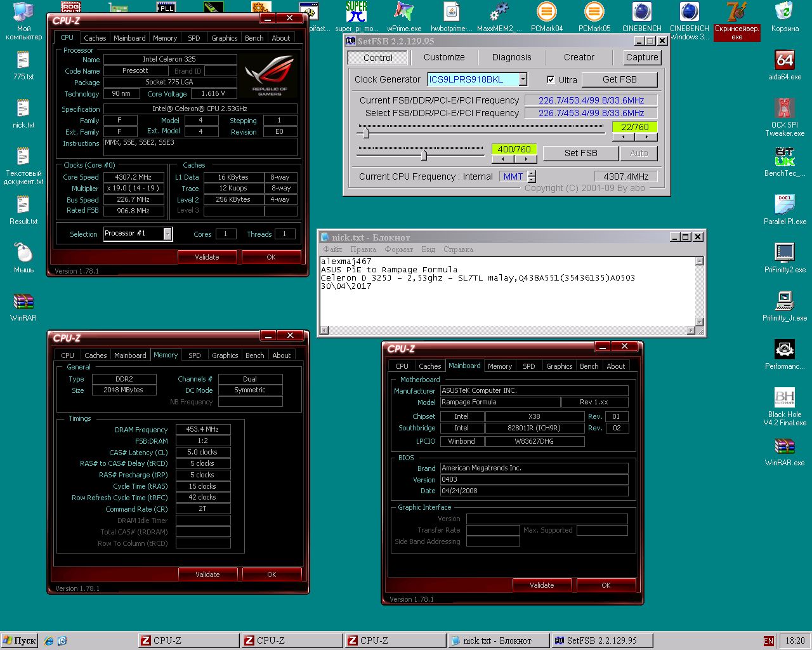Open the SPD tab in top CPU-Z window

click(x=194, y=38)
